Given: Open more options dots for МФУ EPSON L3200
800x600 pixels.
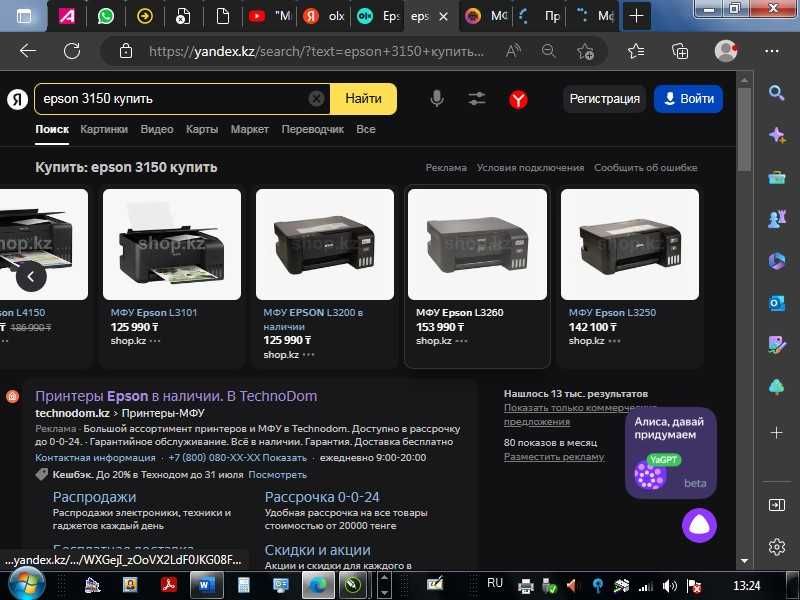Looking at the screenshot, I should (309, 354).
